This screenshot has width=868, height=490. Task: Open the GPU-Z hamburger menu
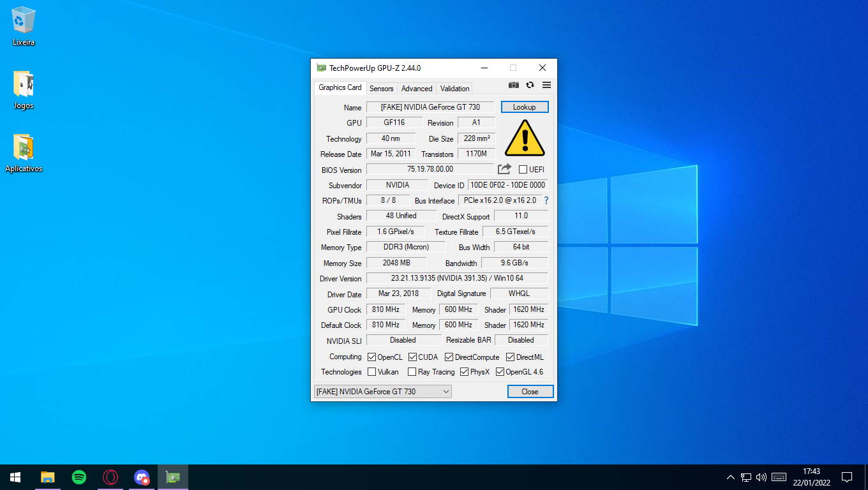pos(546,85)
